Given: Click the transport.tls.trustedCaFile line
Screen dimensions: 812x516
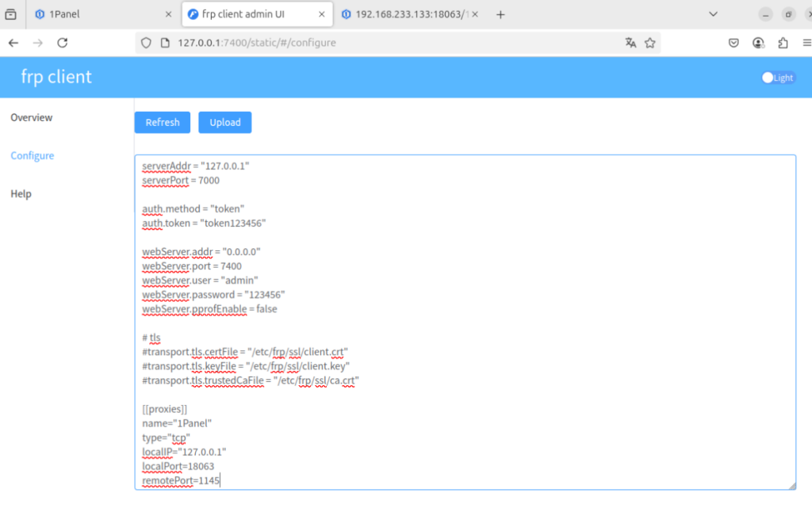Looking at the screenshot, I should pyautogui.click(x=251, y=381).
